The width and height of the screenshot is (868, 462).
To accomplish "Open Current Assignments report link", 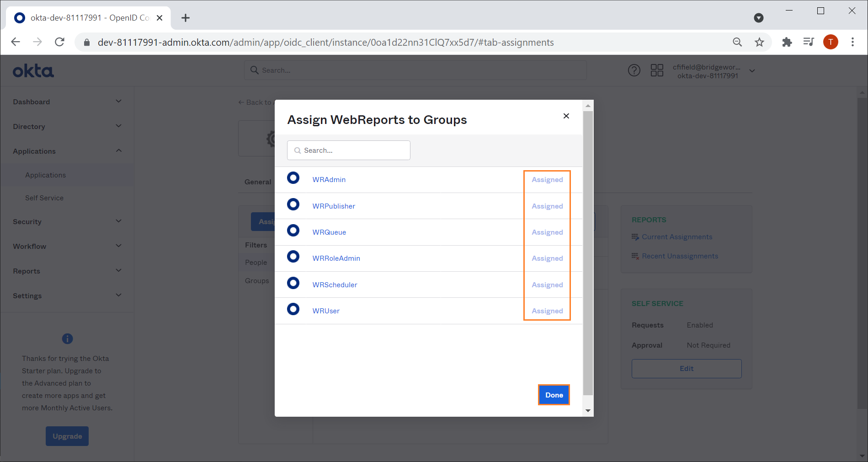I will [677, 237].
